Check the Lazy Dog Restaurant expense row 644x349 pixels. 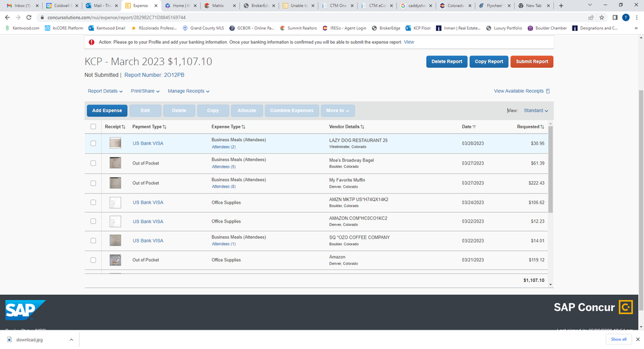tap(93, 143)
